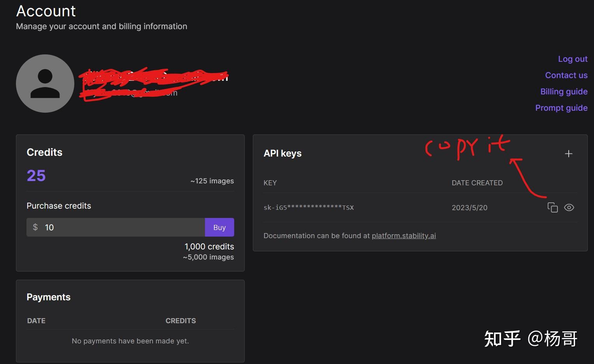Reveal the hidden API key
The height and width of the screenshot is (364, 594).
coord(569,207)
